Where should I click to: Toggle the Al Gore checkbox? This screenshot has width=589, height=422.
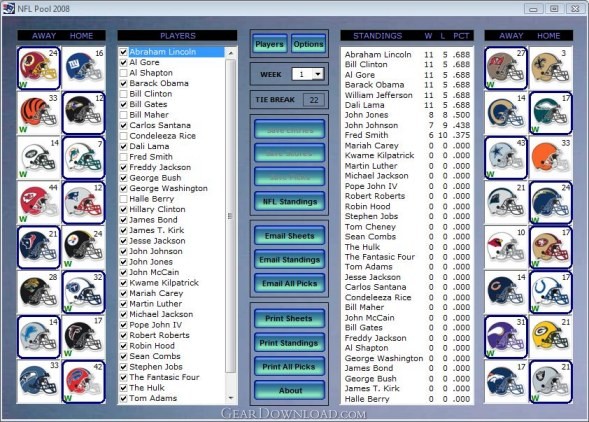(123, 62)
